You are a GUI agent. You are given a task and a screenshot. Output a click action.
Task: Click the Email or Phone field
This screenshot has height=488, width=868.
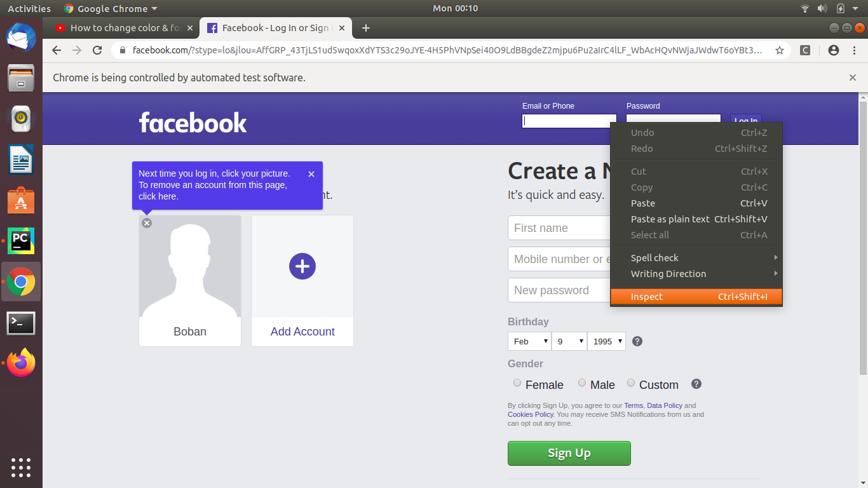[569, 121]
